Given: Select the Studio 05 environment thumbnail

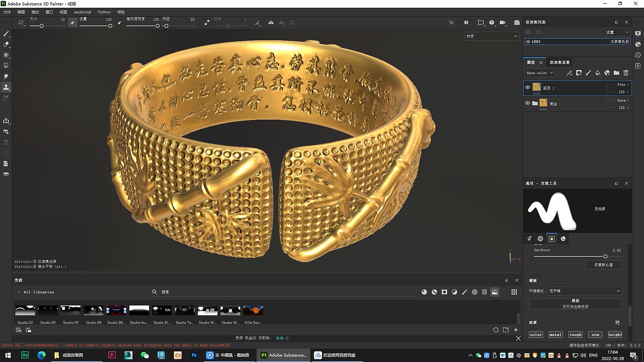Looking at the screenshot, I should [x=71, y=311].
